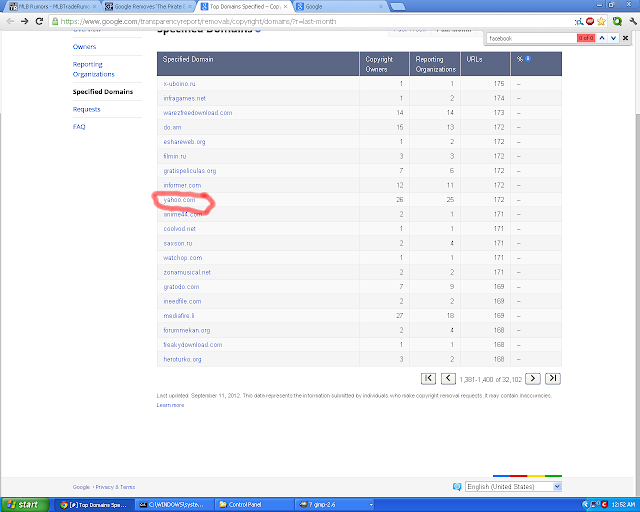Open Requests sidebar link
Viewport: 640px width, 512px height.
(x=87, y=109)
